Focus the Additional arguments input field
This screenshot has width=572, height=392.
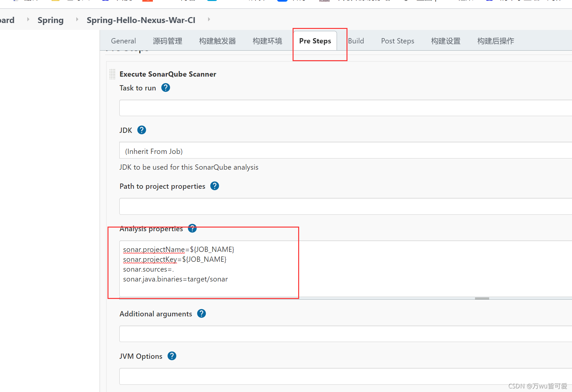point(346,334)
